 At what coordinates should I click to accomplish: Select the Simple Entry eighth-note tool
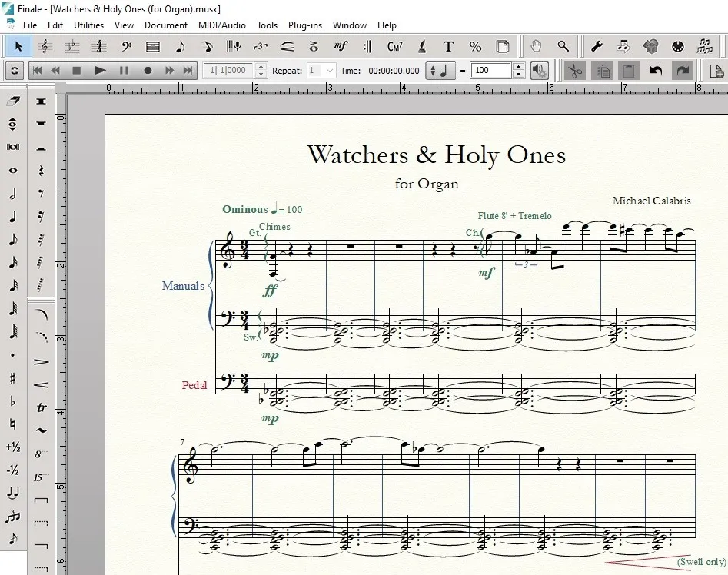[180, 46]
